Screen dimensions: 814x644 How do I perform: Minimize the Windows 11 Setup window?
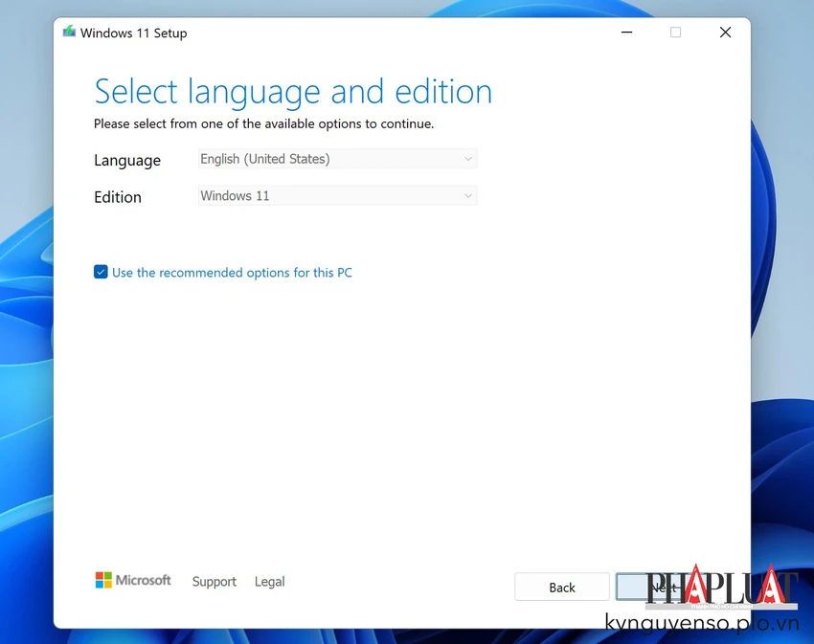pos(626,33)
